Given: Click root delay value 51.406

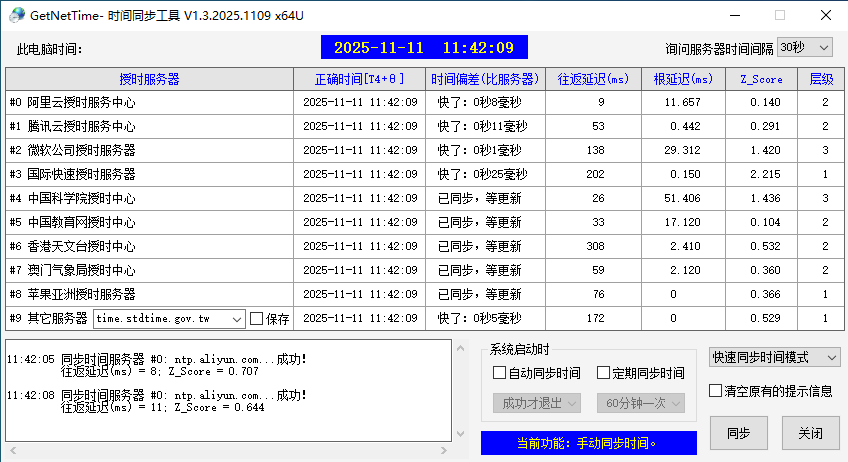Looking at the screenshot, I should coord(682,199).
